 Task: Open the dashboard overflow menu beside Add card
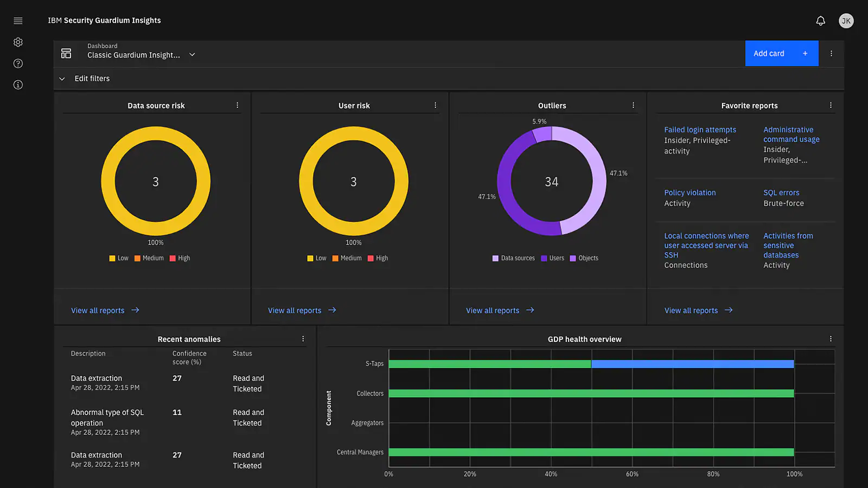point(831,53)
